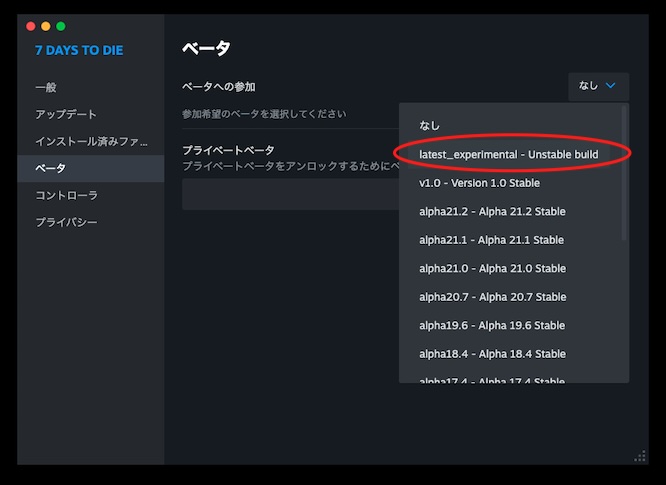Pick alpha19.6 - Alpha 19.6 Stable
The width and height of the screenshot is (666, 485).
492,326
